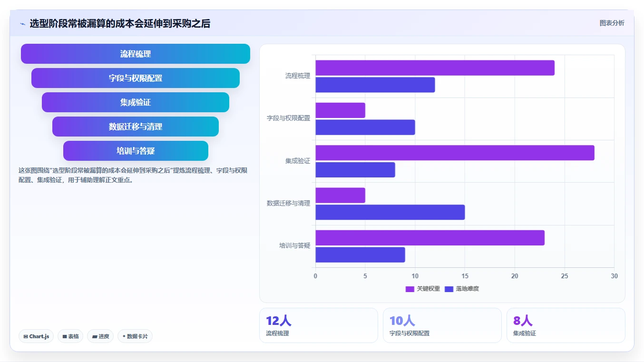The height and width of the screenshot is (362, 644).
Task: Click the x-axis tick label 30
Action: click(x=614, y=276)
